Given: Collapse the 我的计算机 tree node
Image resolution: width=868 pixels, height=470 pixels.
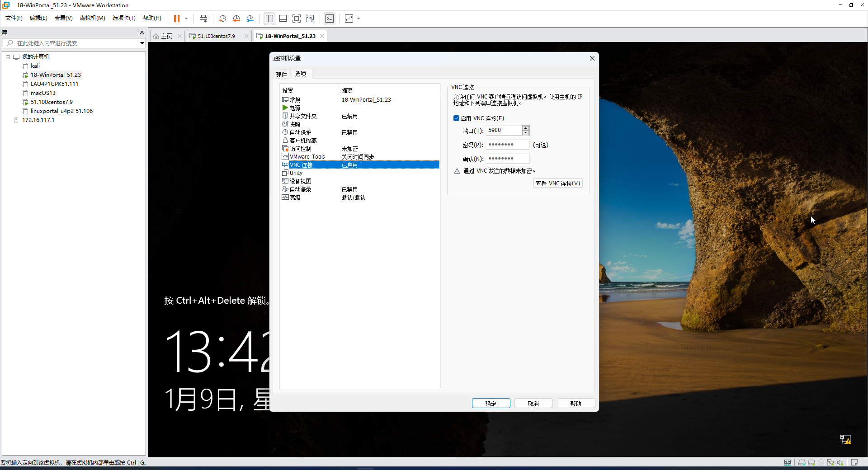Looking at the screenshot, I should tap(8, 57).
